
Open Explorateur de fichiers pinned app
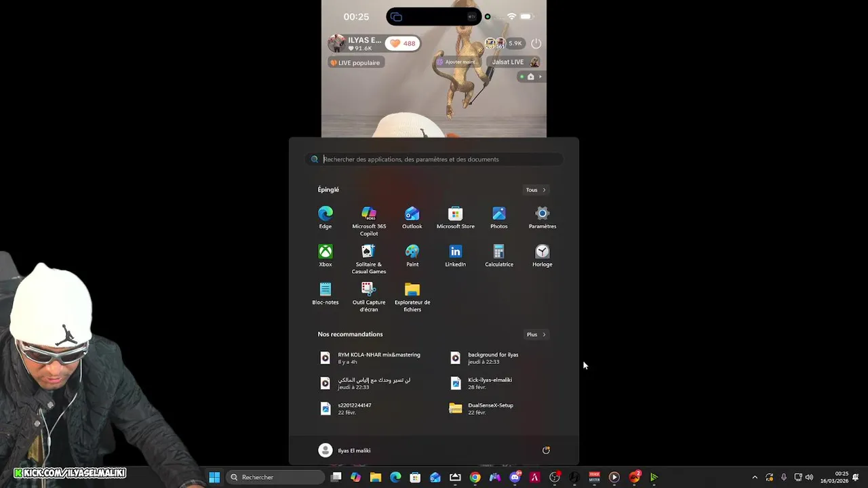point(412,297)
